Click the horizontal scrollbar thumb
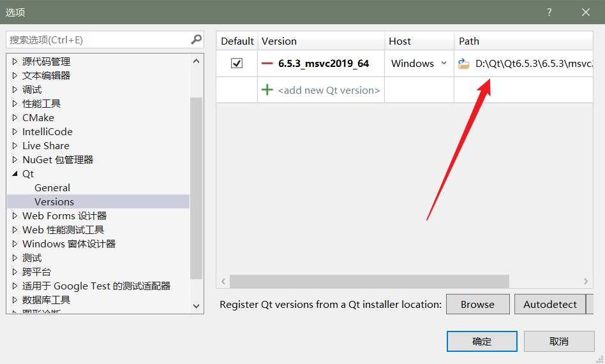 pos(370,282)
